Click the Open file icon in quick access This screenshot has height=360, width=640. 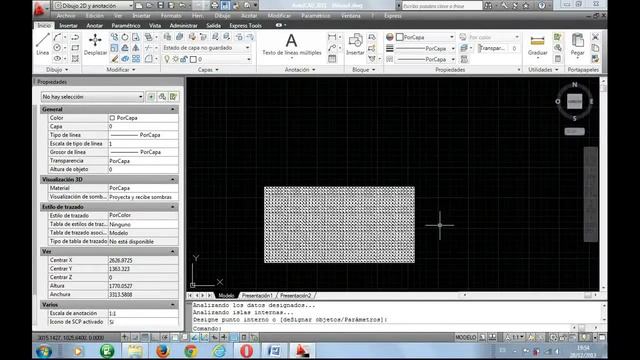coord(149,5)
